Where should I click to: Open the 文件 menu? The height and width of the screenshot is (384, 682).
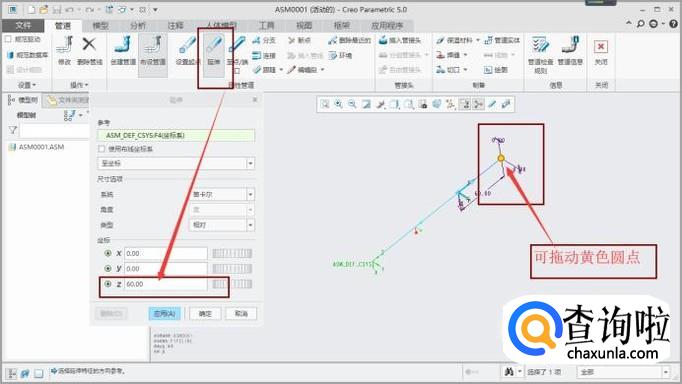(23, 26)
